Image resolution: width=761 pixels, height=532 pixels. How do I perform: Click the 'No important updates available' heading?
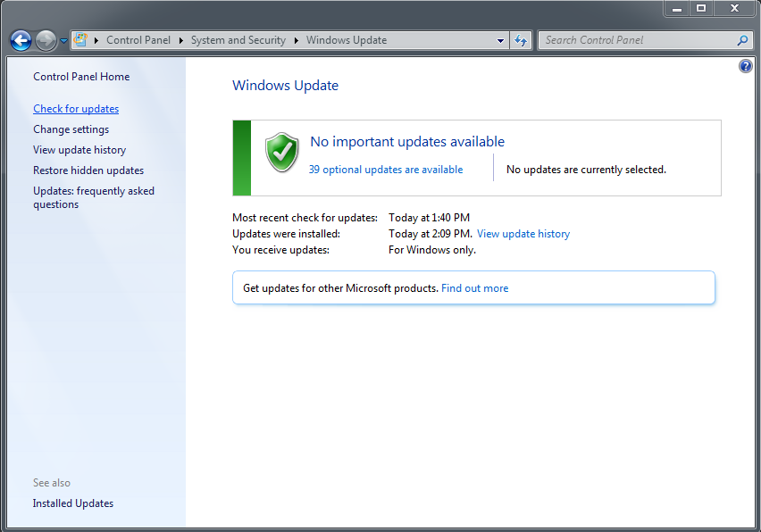pos(407,142)
